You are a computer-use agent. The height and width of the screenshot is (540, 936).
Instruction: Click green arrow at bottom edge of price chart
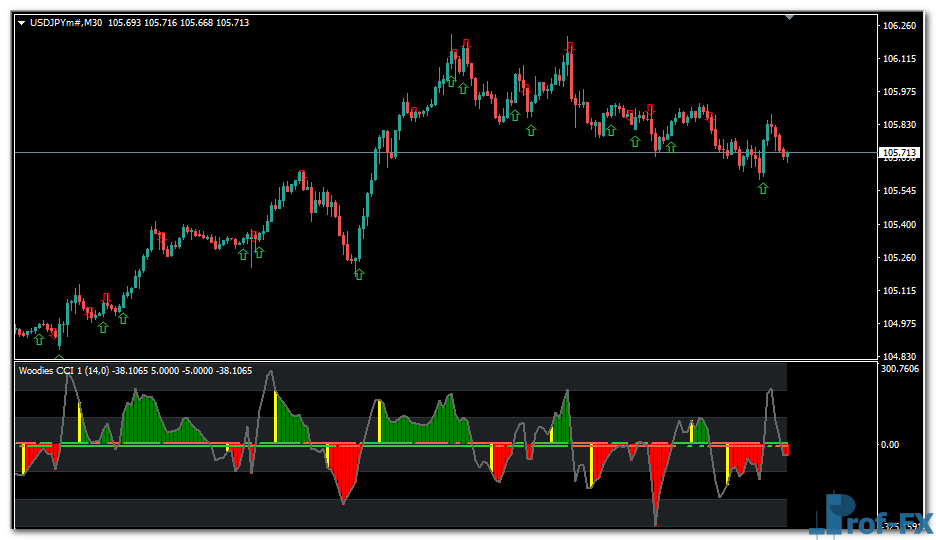tap(59, 357)
